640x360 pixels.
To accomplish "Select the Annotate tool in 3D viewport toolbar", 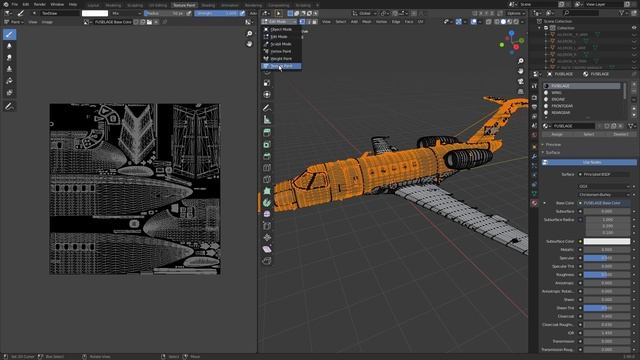I will [267, 108].
